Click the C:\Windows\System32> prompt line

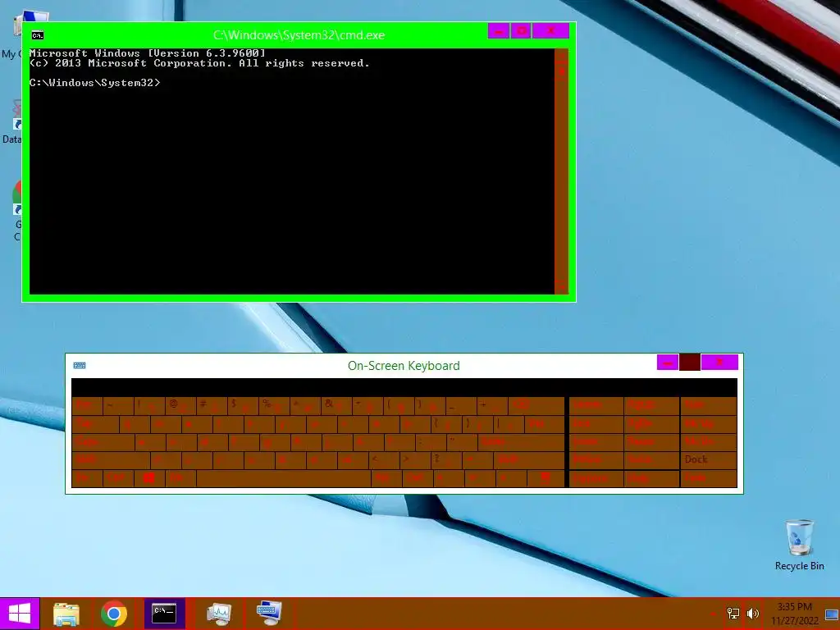click(95, 83)
